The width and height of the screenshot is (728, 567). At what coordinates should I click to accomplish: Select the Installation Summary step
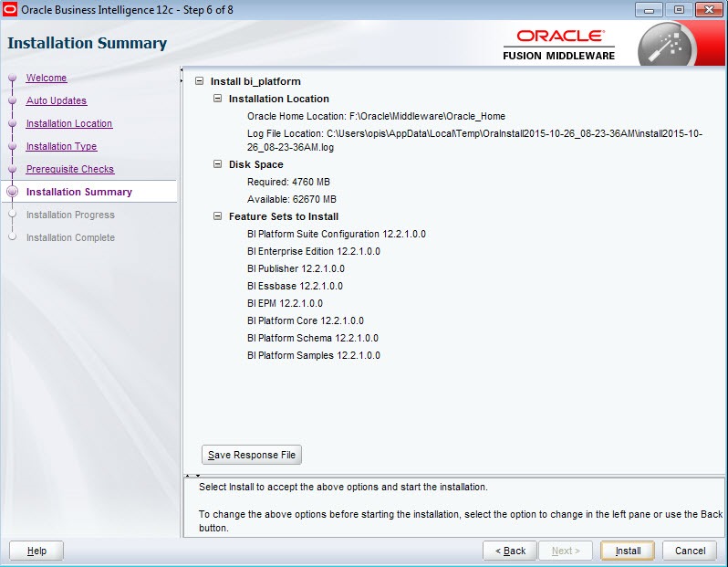(79, 192)
